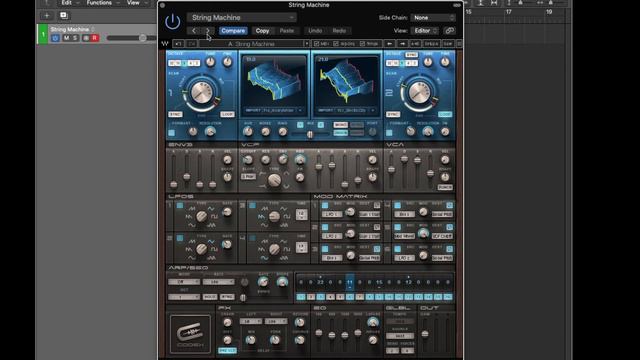
Task: Click the link icon beside View Editor
Action: click(449, 31)
